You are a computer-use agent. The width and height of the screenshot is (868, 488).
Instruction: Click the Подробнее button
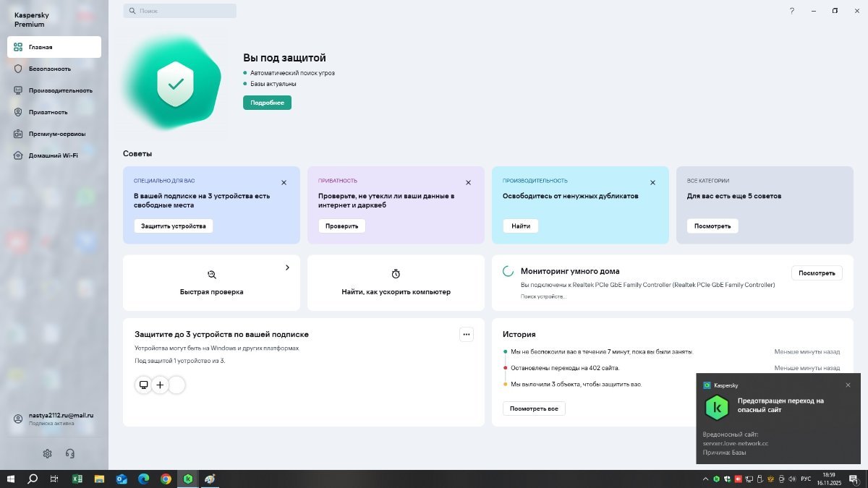267,103
